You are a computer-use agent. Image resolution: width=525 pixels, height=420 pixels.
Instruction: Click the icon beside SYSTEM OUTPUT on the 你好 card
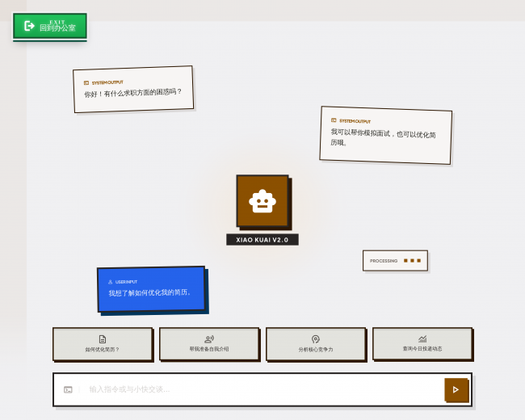86,82
